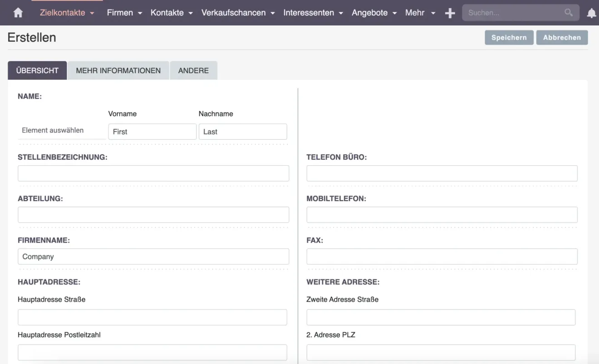The height and width of the screenshot is (364, 599).
Task: Open the Angebote menu
Action: (374, 13)
